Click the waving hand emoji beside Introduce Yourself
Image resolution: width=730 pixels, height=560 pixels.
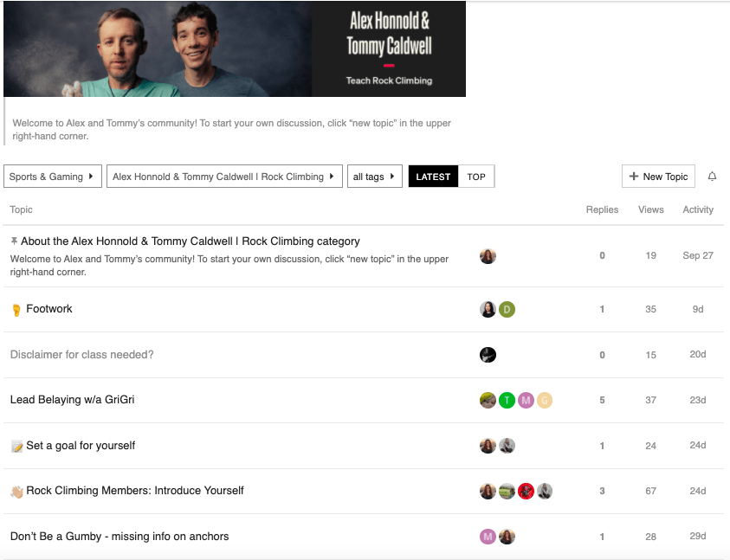tap(16, 492)
